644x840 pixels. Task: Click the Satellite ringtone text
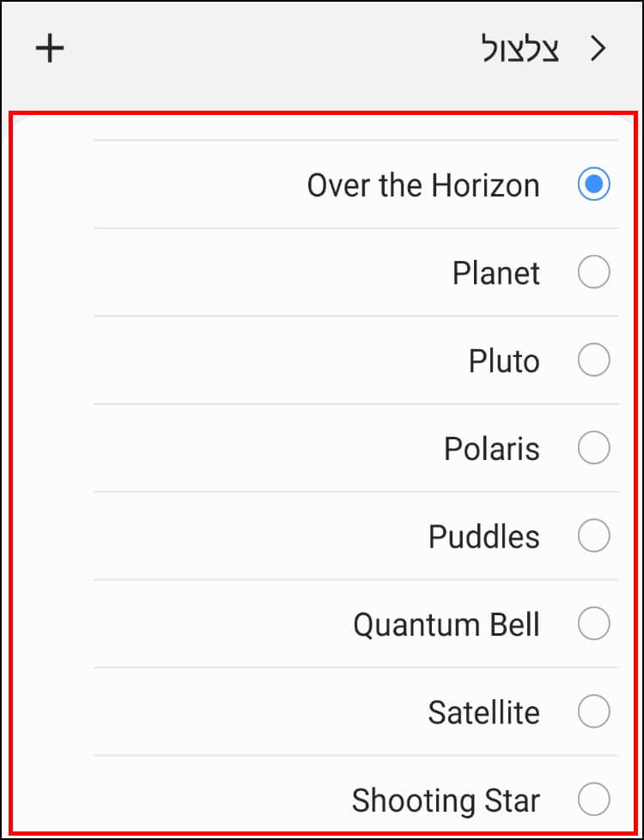pyautogui.click(x=483, y=712)
